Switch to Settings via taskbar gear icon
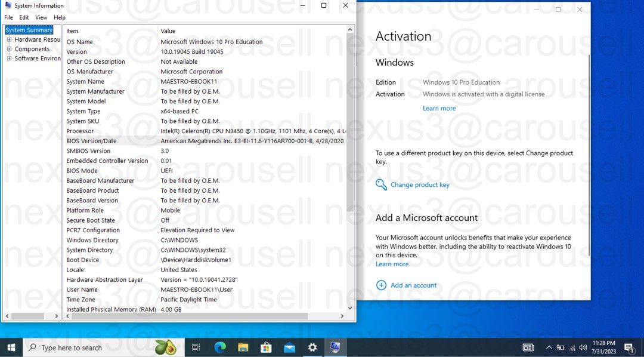The height and width of the screenshot is (357, 644). (x=312, y=347)
